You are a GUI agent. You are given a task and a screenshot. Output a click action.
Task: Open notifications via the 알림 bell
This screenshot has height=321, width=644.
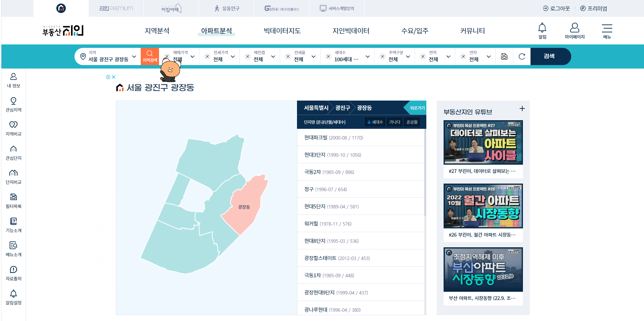coord(542,30)
